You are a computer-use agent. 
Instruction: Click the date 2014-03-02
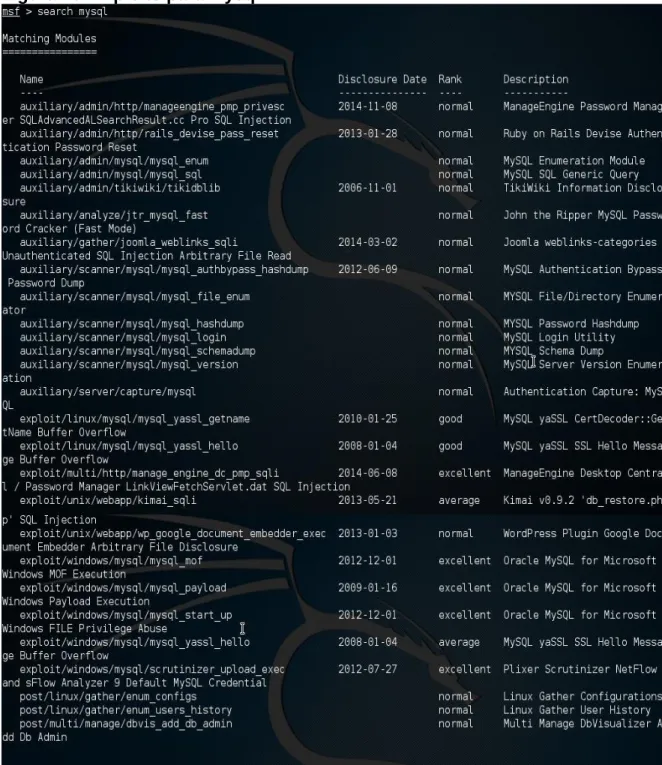[368, 242]
